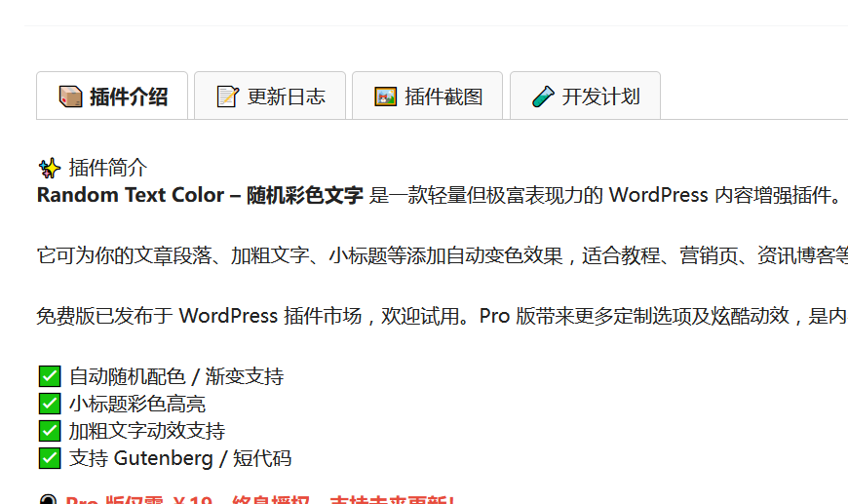The image size is (848, 504).
Task: Click the green checkmark beside 自动随机配色
Action: (49, 376)
